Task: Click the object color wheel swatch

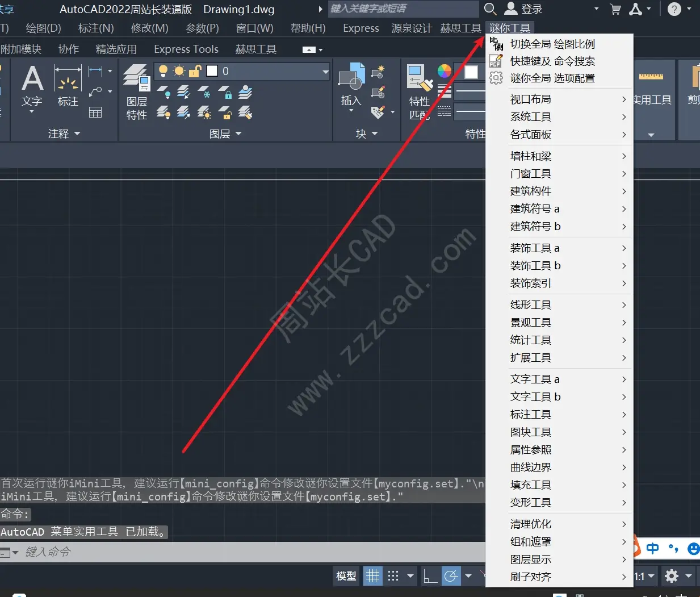Action: click(445, 71)
